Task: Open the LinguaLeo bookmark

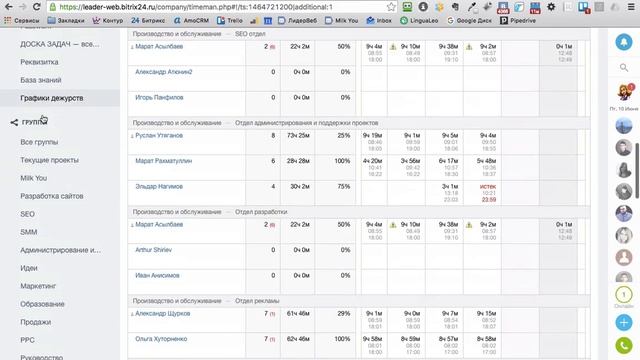Action: 419,20
